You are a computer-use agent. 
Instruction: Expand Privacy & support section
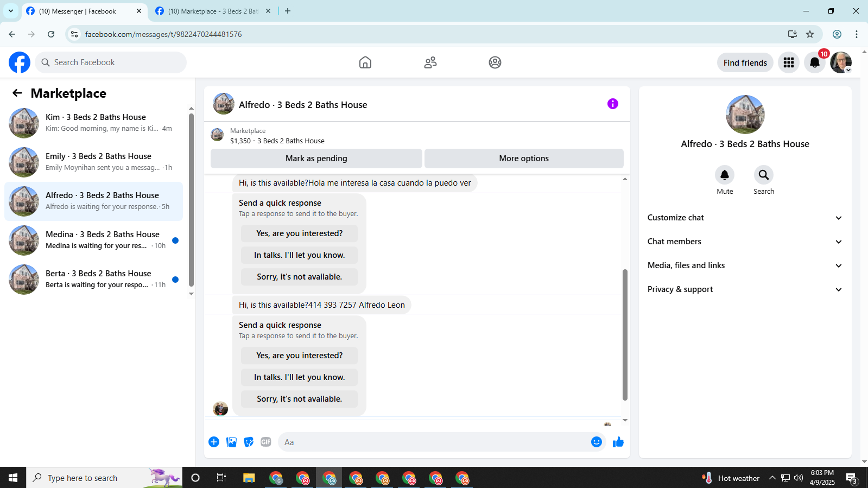point(745,289)
